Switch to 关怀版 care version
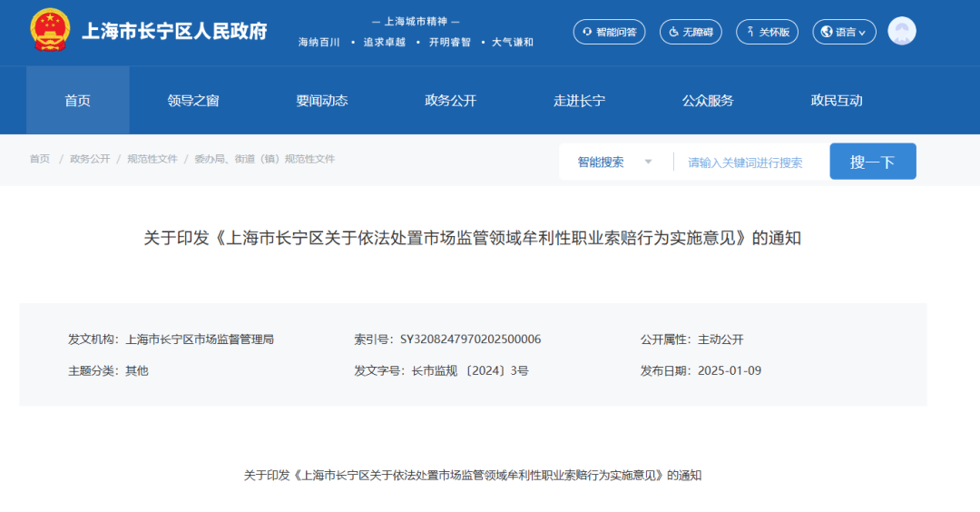 point(767,32)
